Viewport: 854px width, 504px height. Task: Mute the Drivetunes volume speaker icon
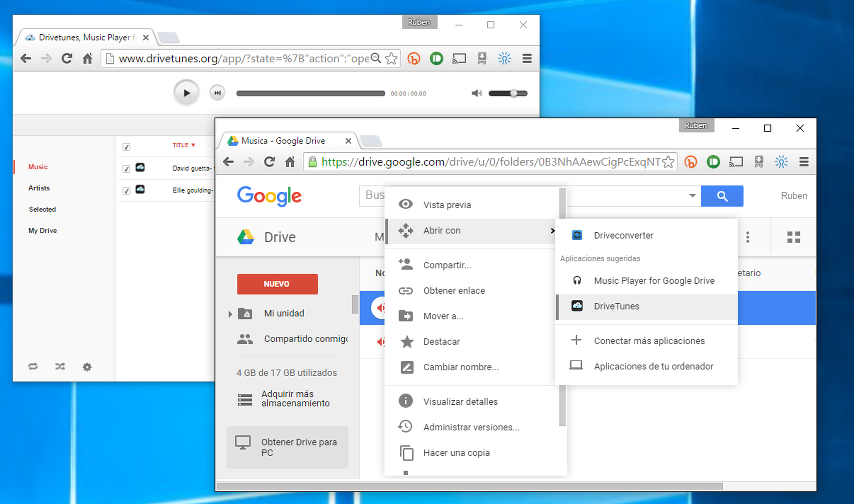[477, 93]
